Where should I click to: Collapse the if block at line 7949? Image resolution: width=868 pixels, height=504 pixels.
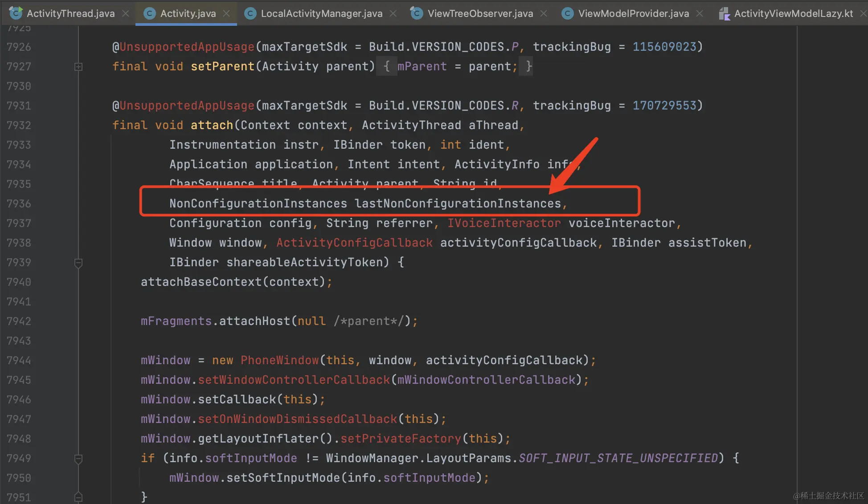point(78,459)
